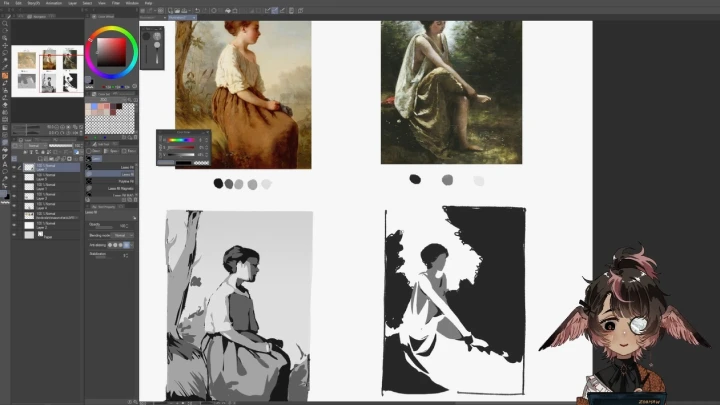Toggle visibility of the top Layer 7
This screenshot has width=720, height=405.
click(14, 166)
